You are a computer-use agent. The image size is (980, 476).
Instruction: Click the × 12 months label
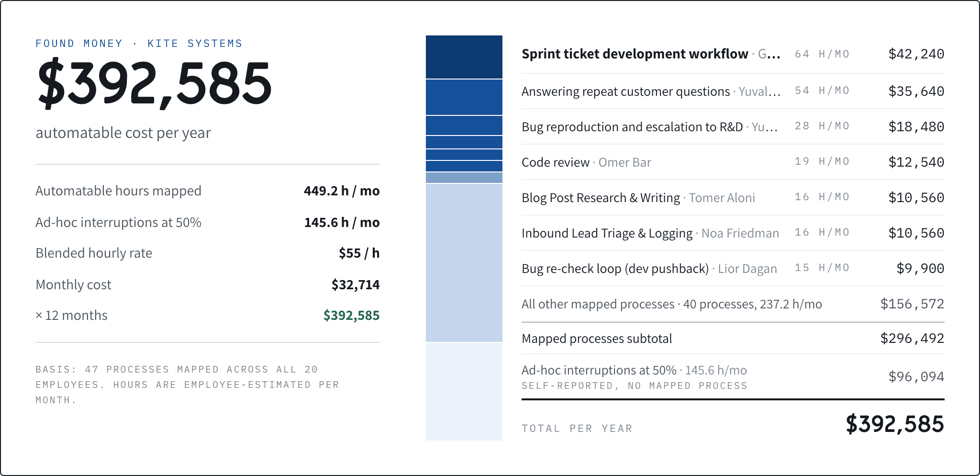coord(71,316)
